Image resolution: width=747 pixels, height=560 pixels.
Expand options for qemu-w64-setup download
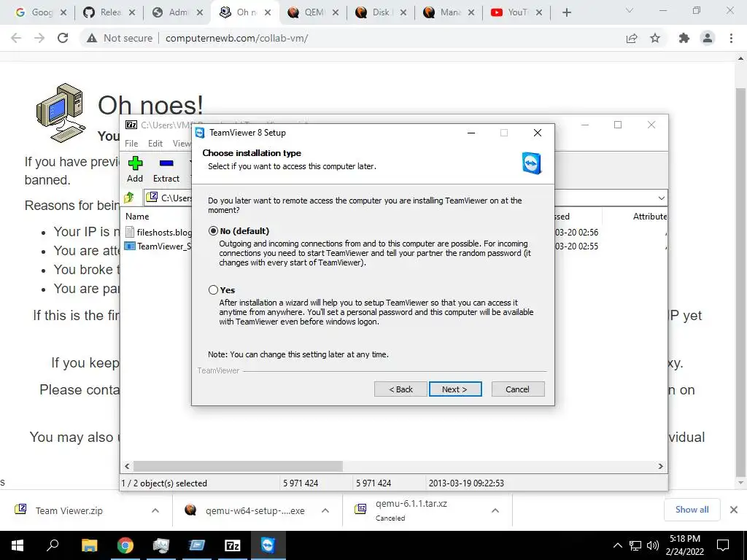[x=325, y=510]
